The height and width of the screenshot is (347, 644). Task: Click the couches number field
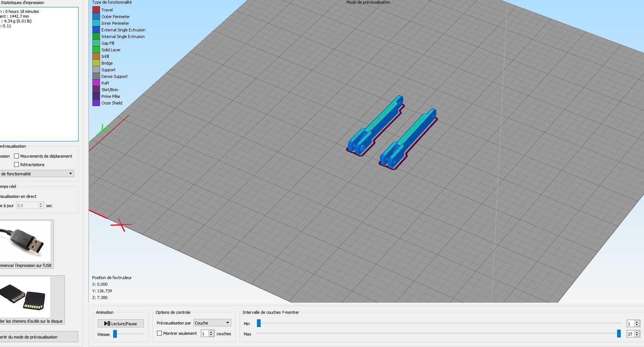pos(205,334)
